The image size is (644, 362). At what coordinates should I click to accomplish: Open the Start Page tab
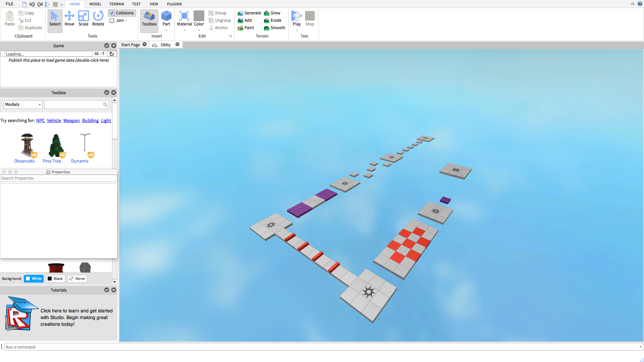130,45
